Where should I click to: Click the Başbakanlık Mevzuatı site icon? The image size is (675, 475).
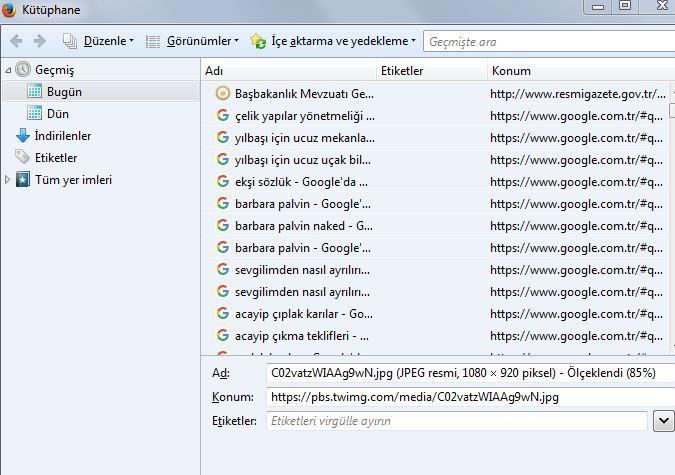223,93
